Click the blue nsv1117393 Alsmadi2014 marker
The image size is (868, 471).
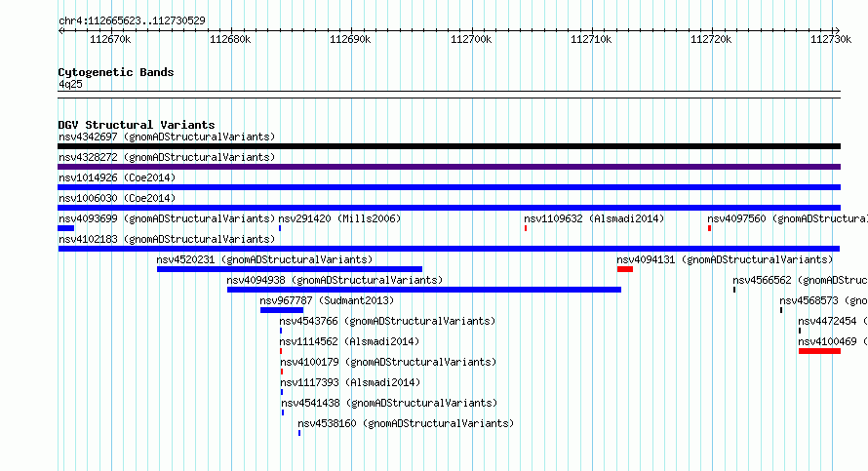(x=282, y=392)
